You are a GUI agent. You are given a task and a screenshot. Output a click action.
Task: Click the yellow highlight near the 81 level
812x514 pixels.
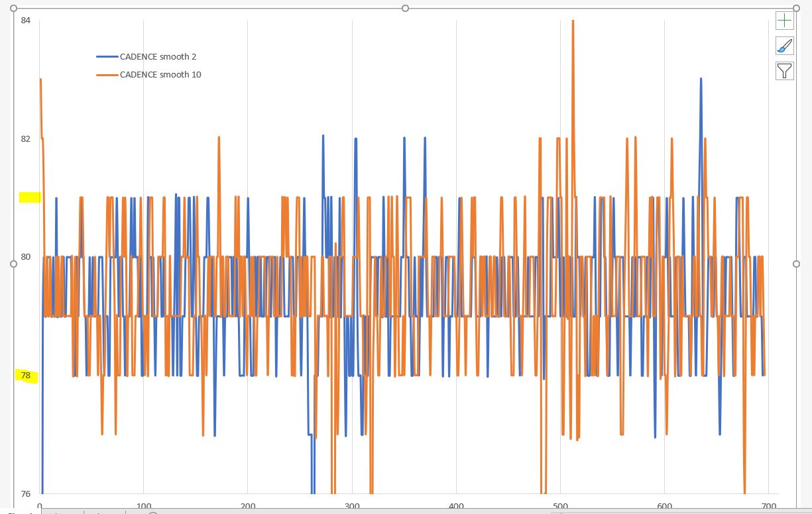point(30,197)
